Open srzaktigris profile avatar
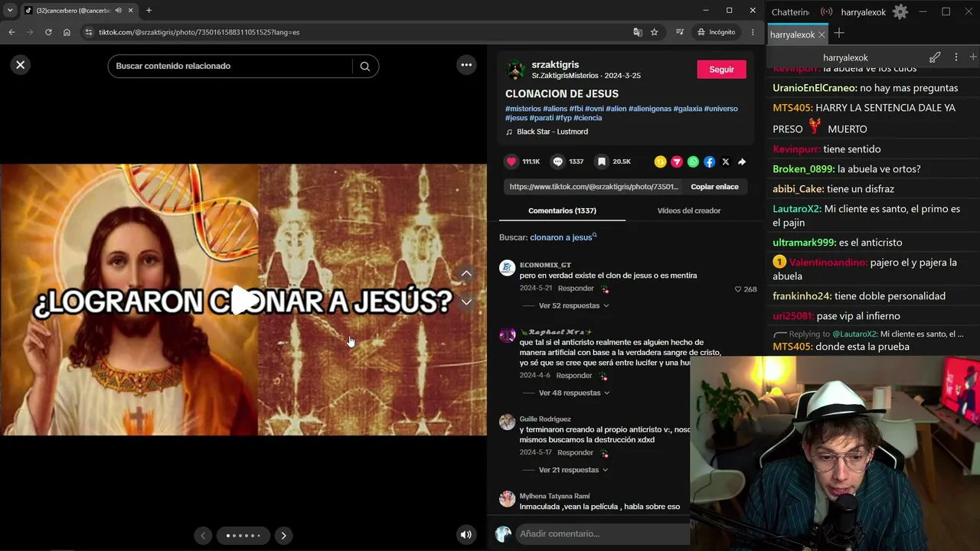Viewport: 980px width, 551px height. (515, 70)
